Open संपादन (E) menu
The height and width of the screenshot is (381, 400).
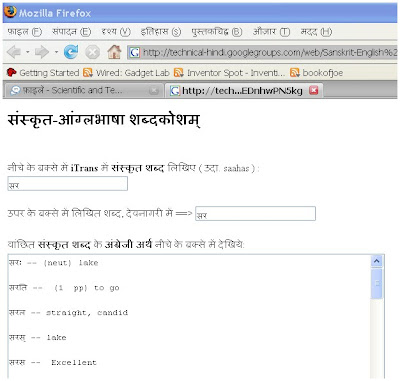pos(72,32)
